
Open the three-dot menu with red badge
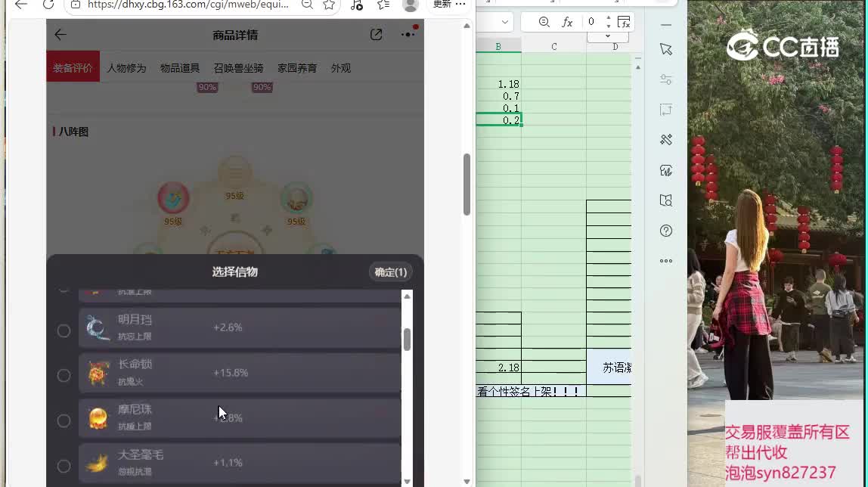pos(408,33)
